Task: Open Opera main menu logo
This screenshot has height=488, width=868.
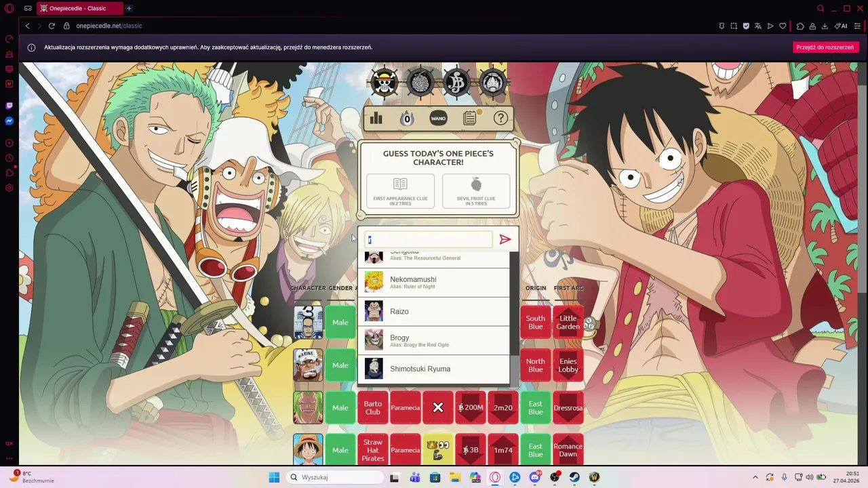Action: pyautogui.click(x=9, y=8)
